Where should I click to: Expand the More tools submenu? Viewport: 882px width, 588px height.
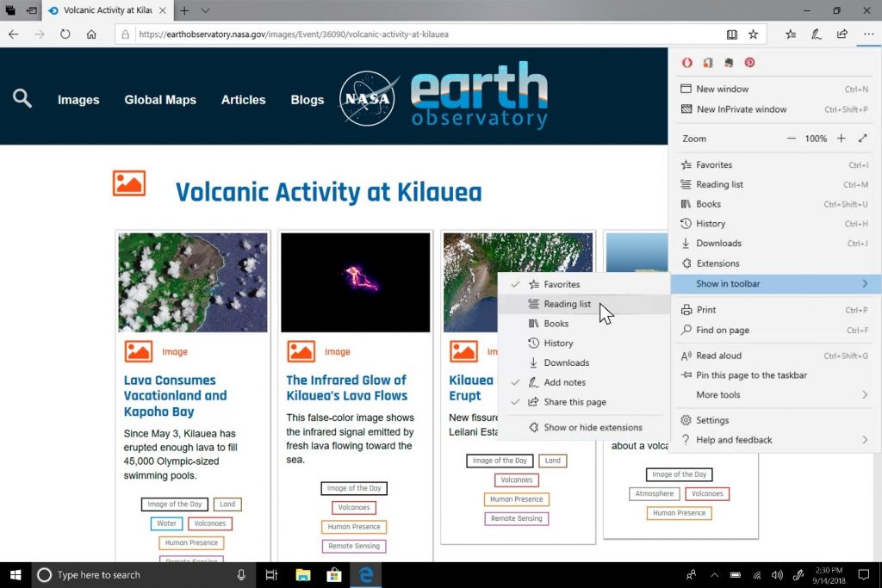[774, 394]
